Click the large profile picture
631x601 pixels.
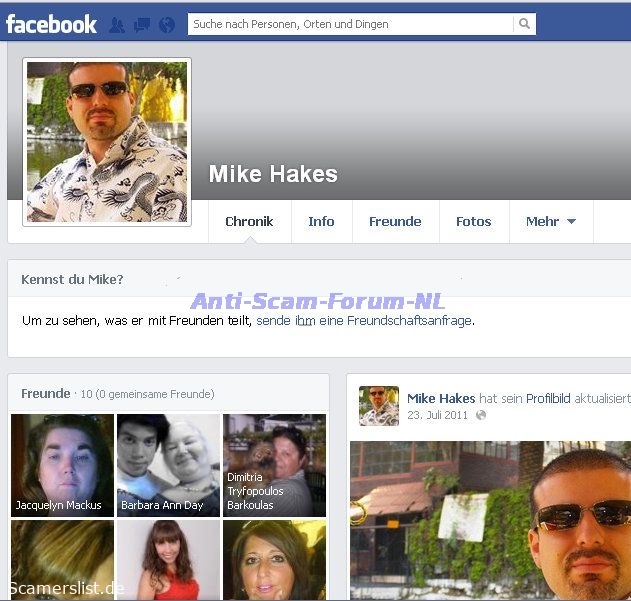pyautogui.click(x=107, y=142)
